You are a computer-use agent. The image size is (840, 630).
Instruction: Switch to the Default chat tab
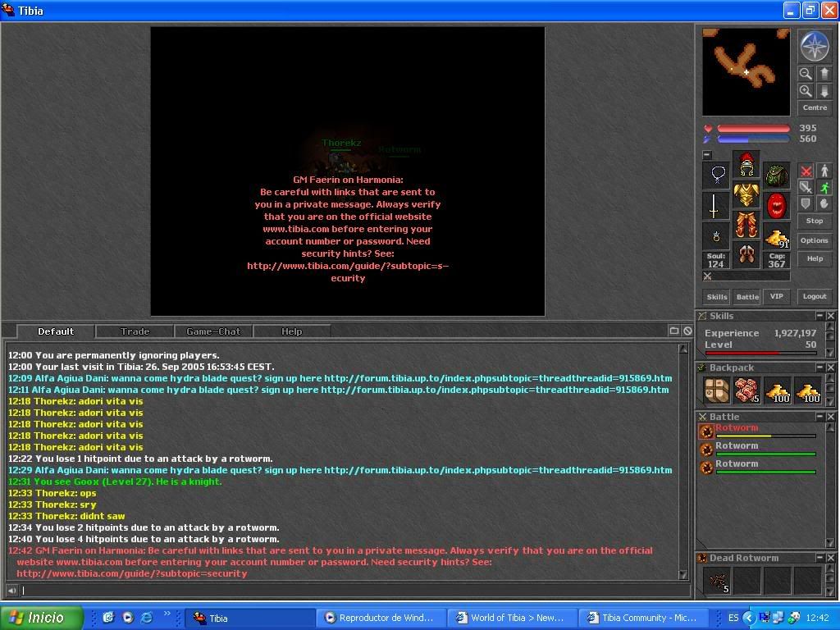56,331
